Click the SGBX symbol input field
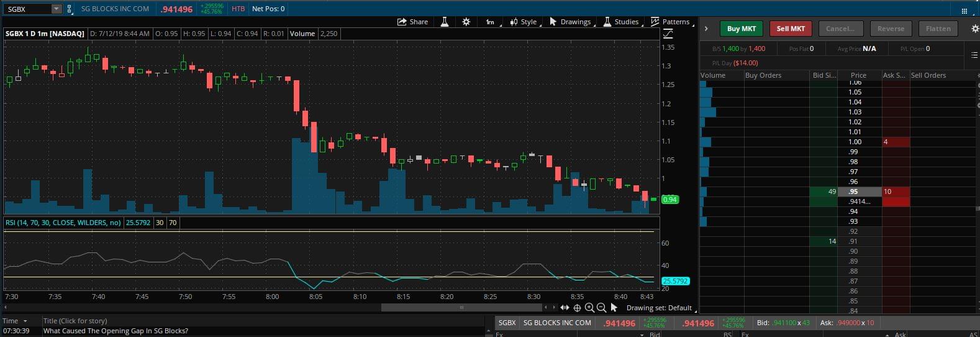The image size is (980, 337). coord(27,9)
